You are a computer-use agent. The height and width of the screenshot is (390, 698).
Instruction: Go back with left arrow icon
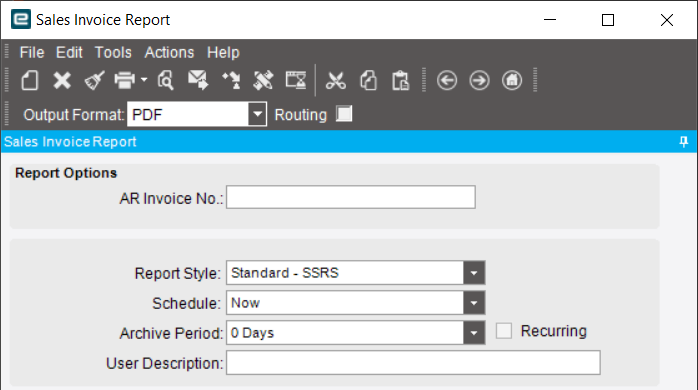coord(446,81)
